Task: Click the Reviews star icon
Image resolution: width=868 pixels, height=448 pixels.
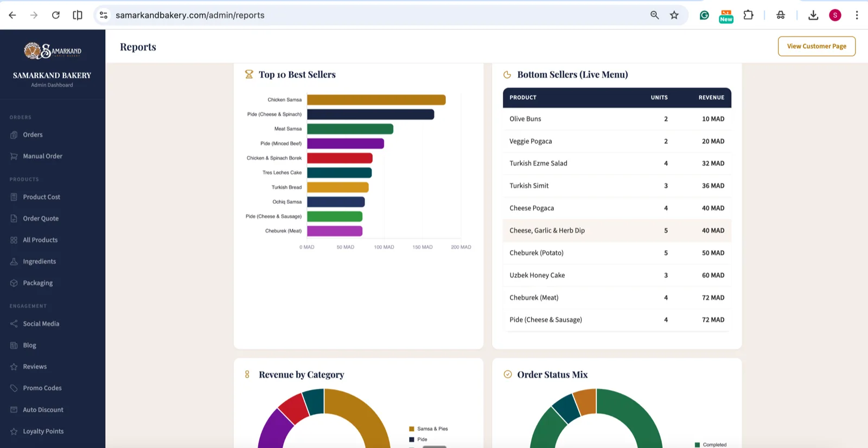Action: 14,367
